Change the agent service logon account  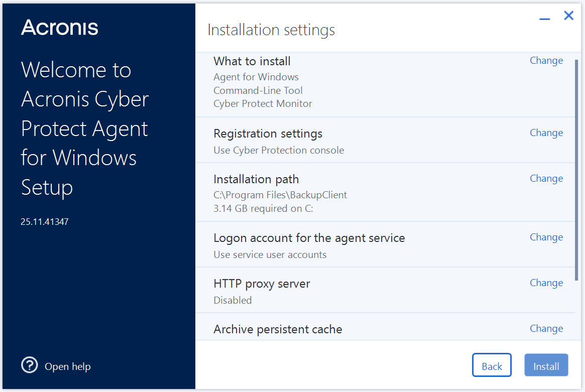click(546, 237)
